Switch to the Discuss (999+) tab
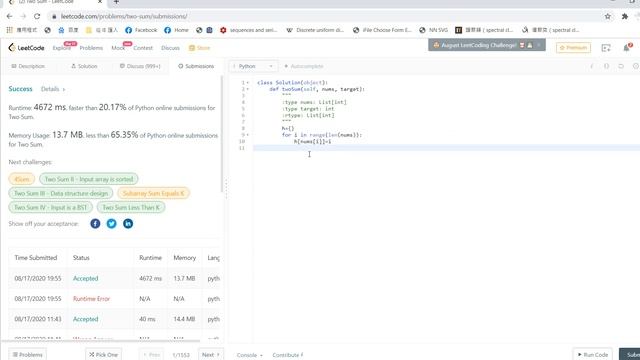 (140, 66)
